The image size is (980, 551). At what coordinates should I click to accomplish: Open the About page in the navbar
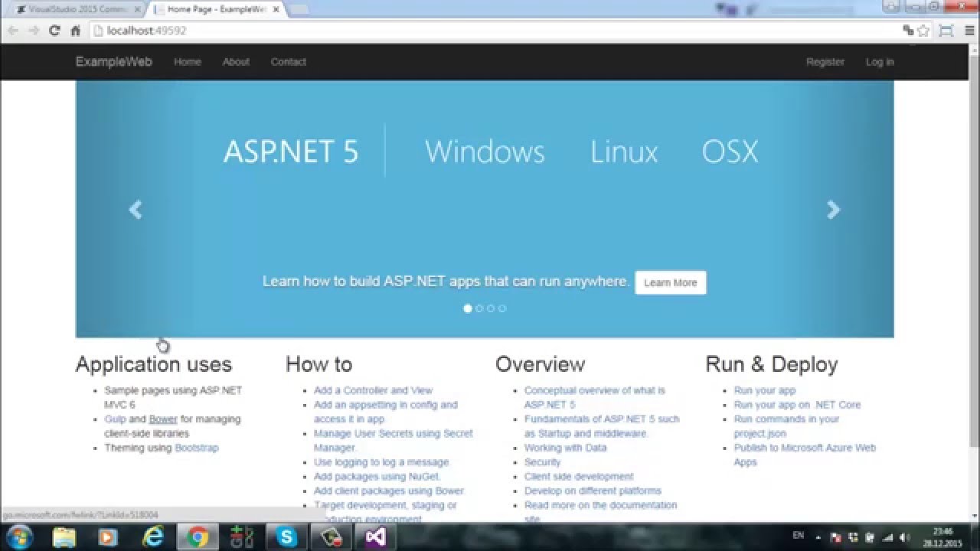click(x=236, y=62)
